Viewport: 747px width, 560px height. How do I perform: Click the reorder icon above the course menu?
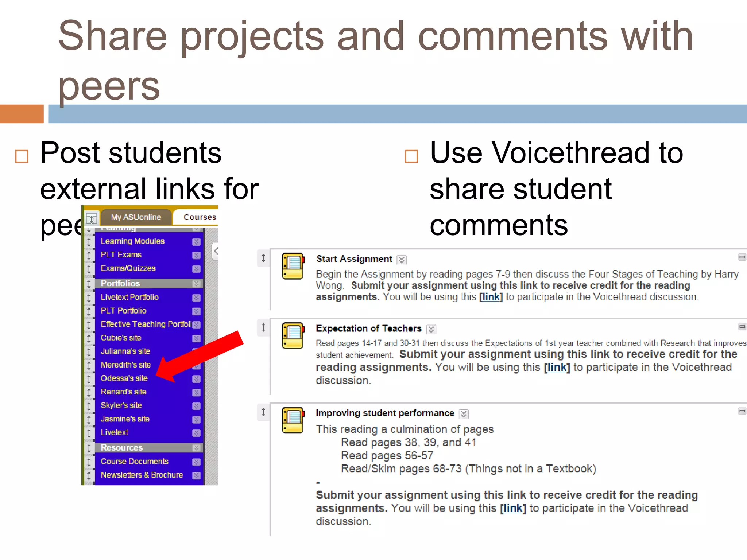(91, 218)
